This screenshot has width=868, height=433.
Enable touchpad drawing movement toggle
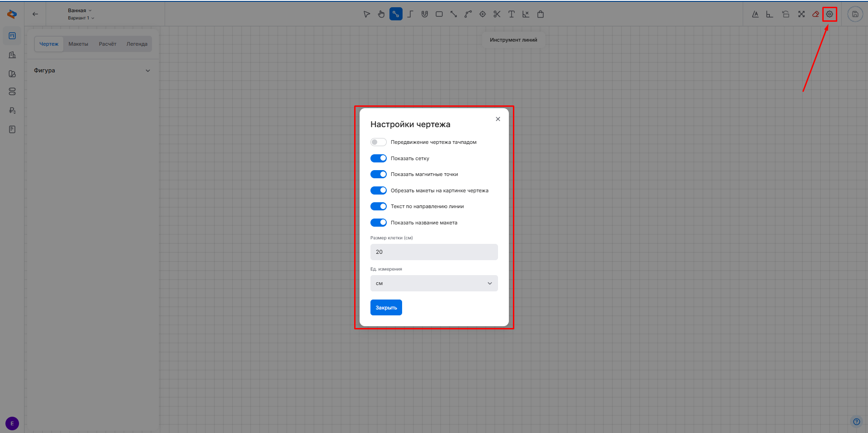point(378,142)
